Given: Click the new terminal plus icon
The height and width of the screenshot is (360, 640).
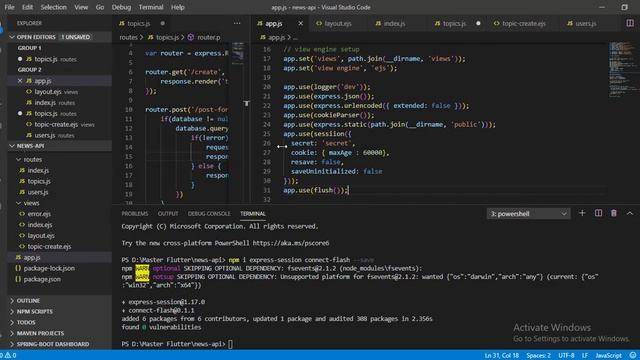Looking at the screenshot, I should [582, 213].
